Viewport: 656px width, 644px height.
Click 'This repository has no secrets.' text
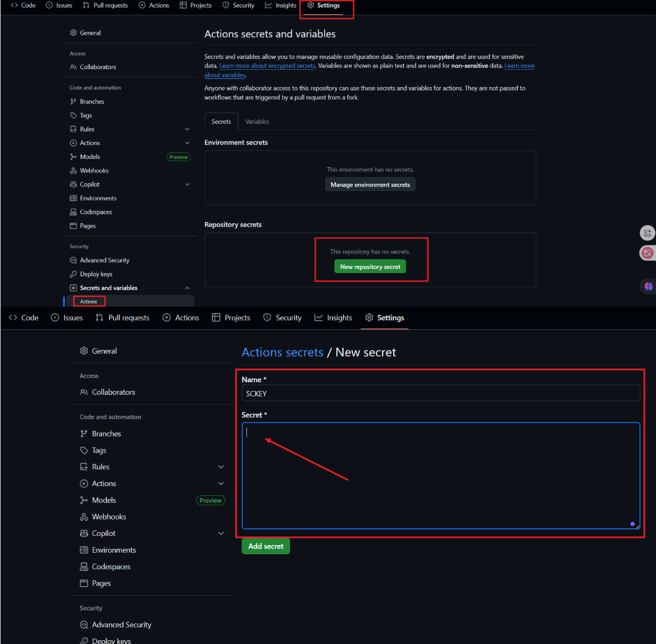(370, 252)
